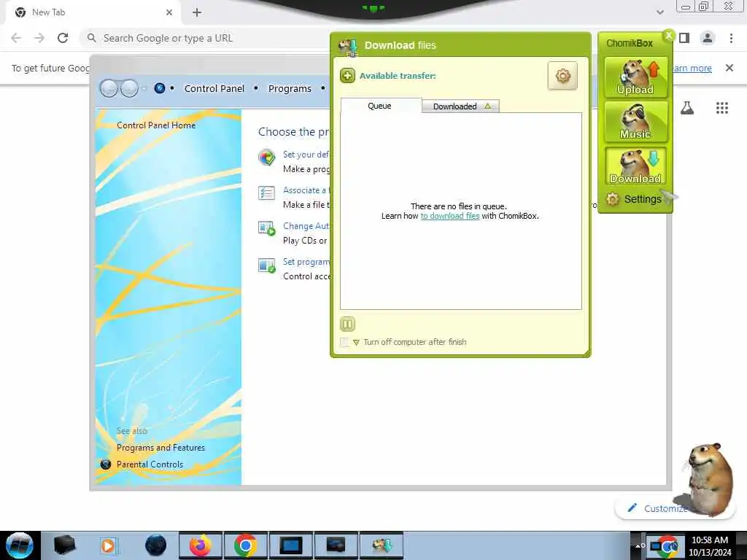
Task: Open Programs and Features link
Action: click(160, 448)
